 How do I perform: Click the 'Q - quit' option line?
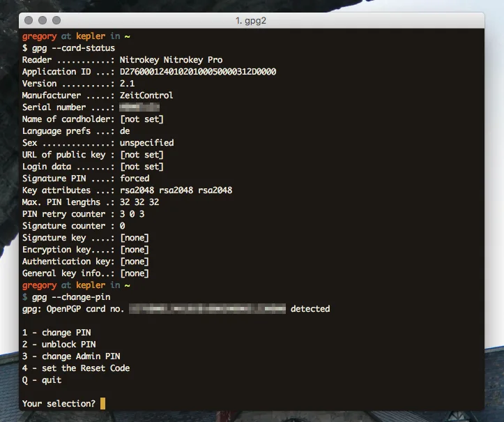point(42,380)
